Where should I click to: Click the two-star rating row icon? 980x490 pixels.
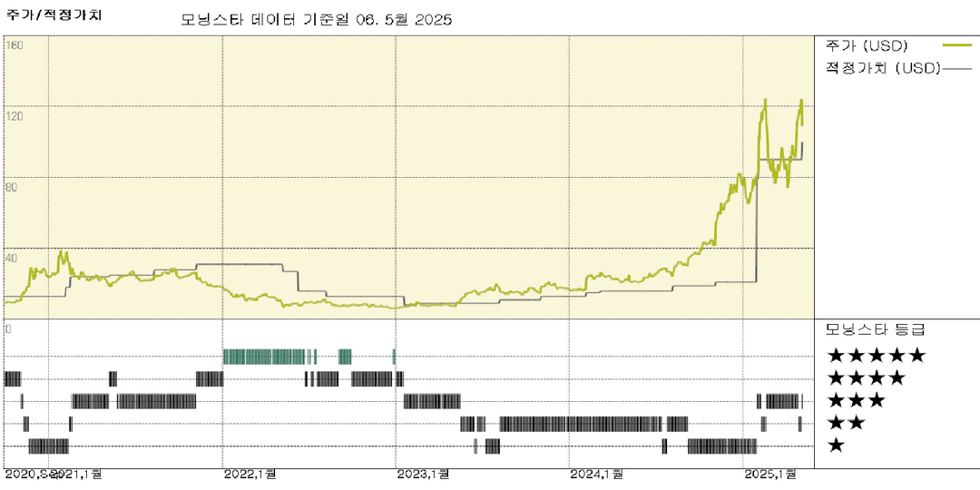click(846, 423)
